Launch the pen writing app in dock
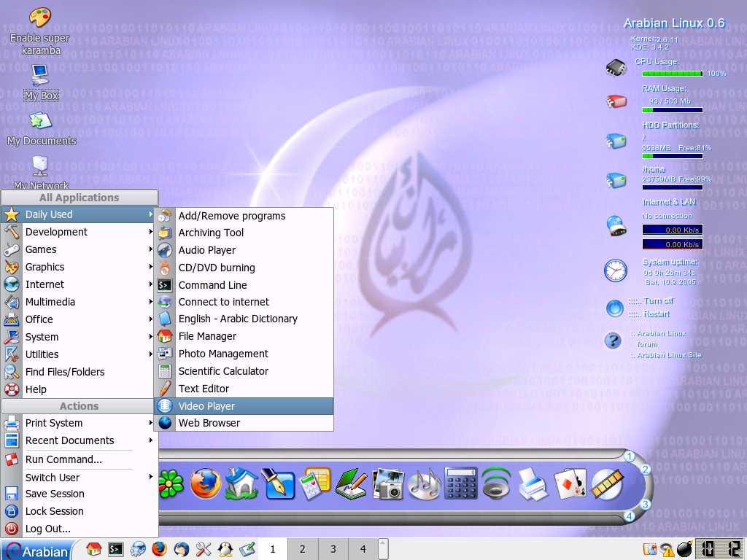 tap(277, 484)
